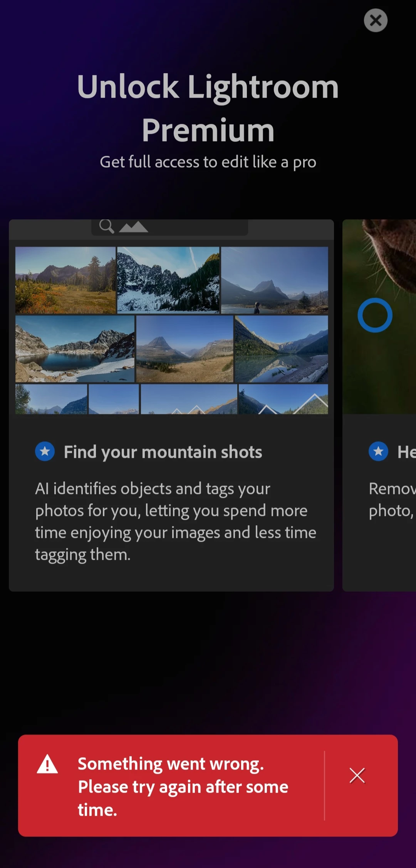Screen dimensions: 416x868
Task: Select the autumn meadow mountain thumbnail
Action: click(65, 280)
